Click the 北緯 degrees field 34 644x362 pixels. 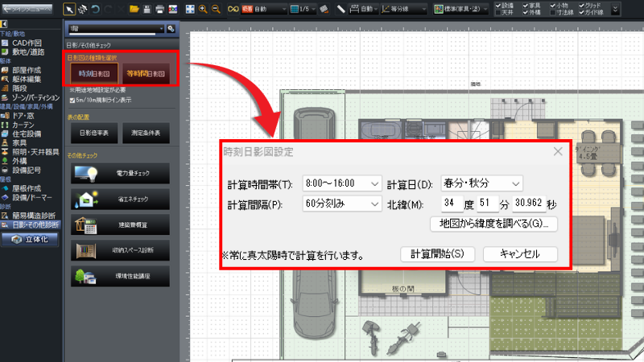click(452, 204)
